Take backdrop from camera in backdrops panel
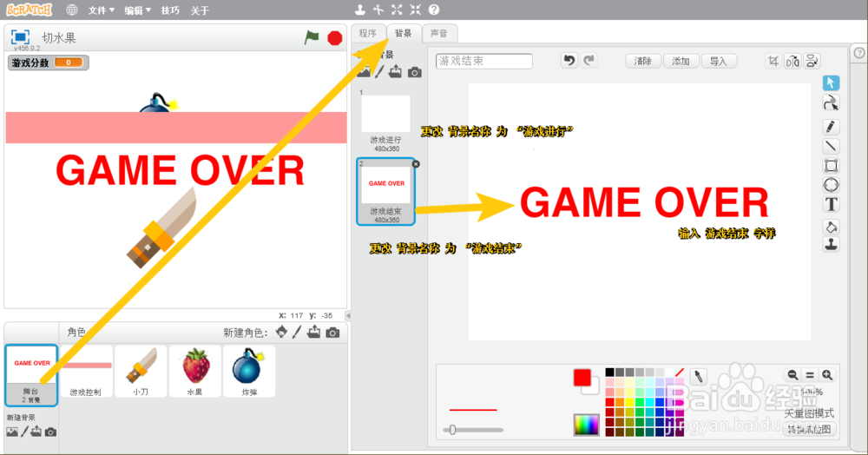868x455 pixels. point(415,72)
